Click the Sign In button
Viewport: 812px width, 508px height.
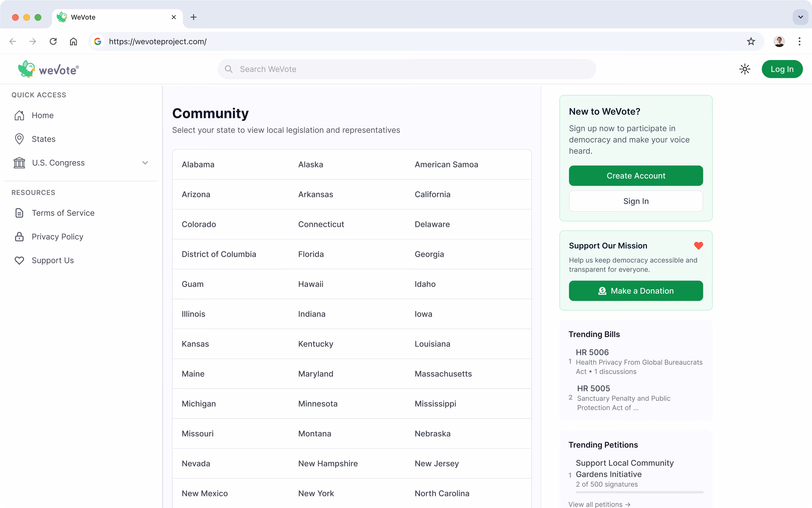pyautogui.click(x=636, y=201)
